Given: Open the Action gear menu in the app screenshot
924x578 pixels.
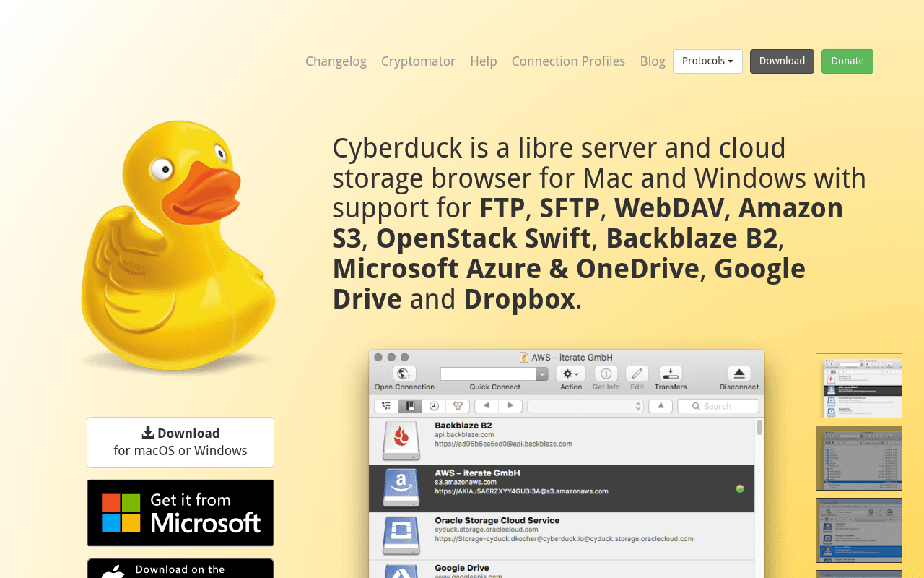Looking at the screenshot, I should pos(571,374).
